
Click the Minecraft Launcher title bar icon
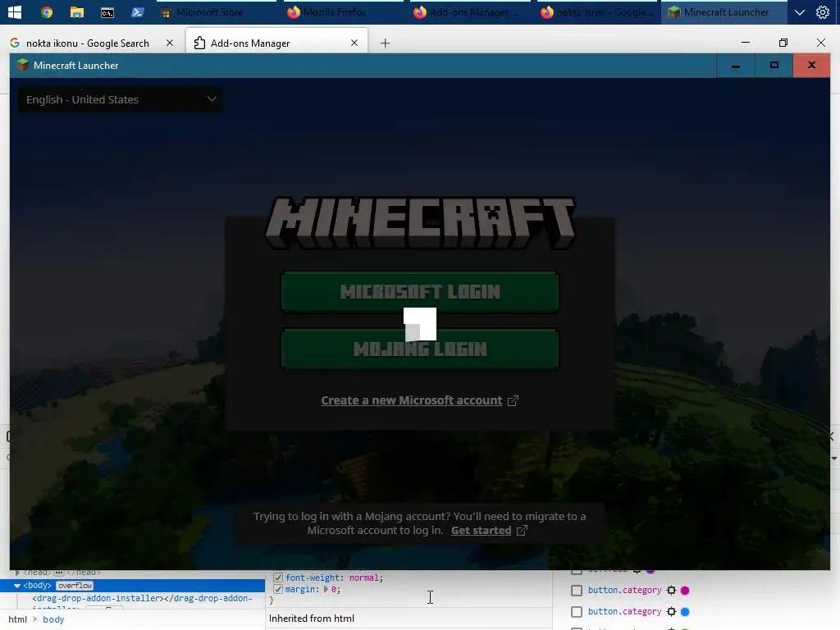coord(22,66)
